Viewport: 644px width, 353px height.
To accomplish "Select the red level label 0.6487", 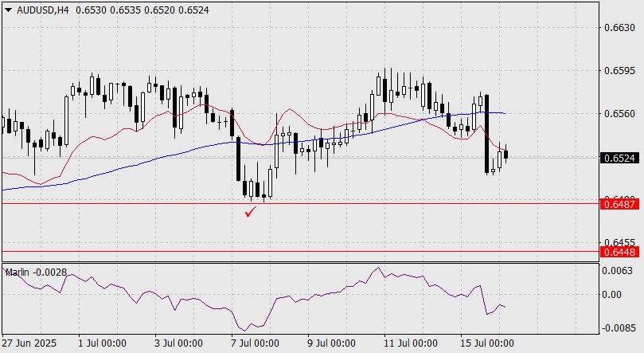I will [619, 204].
